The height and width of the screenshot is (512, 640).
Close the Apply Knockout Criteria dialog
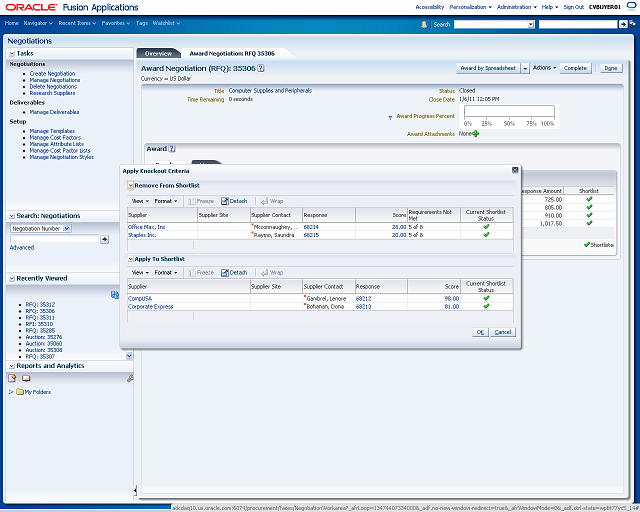515,170
